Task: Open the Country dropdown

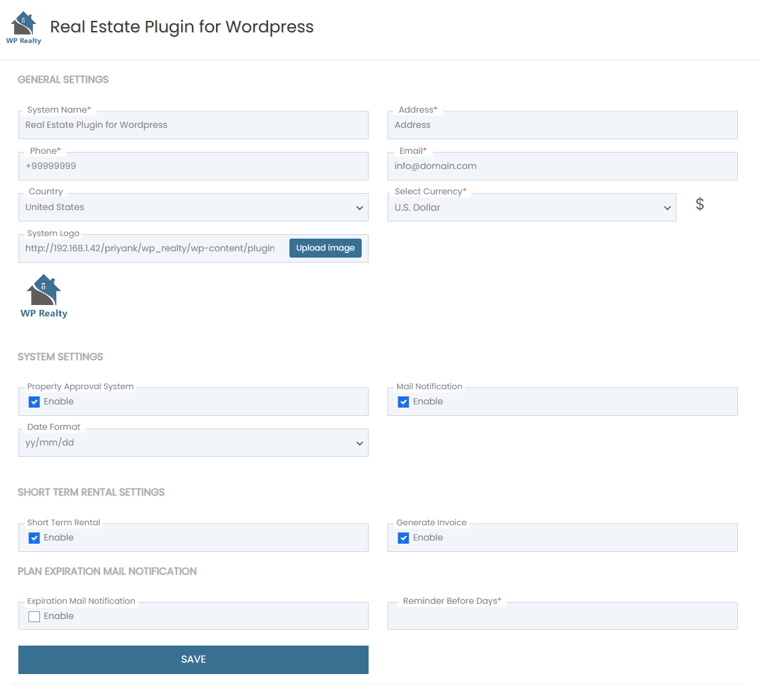Action: pos(193,208)
